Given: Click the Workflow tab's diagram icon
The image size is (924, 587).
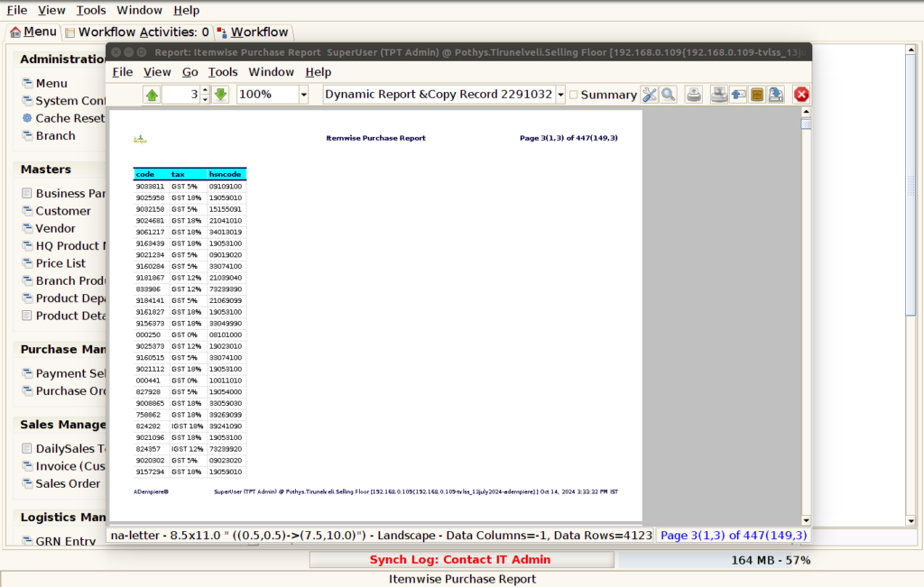Looking at the screenshot, I should tap(222, 32).
